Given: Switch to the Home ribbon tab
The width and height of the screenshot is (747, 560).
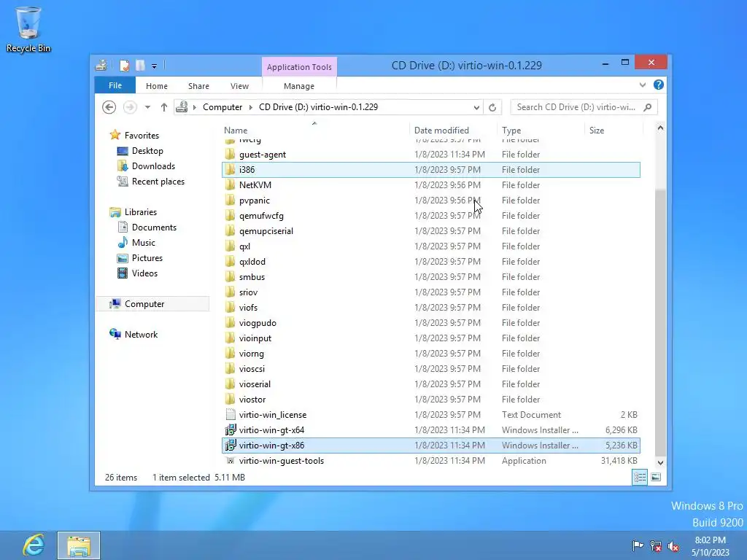Looking at the screenshot, I should click(157, 86).
